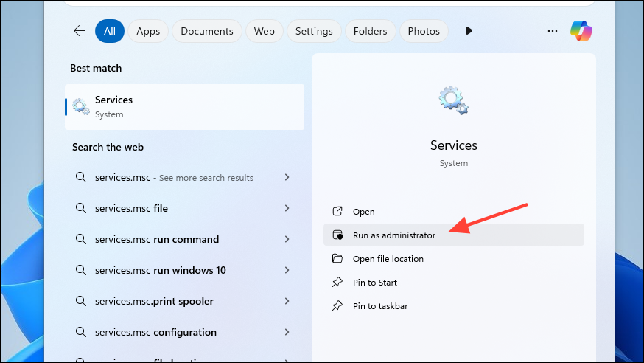
Task: Switch to the Settings filter tab
Action: [314, 31]
